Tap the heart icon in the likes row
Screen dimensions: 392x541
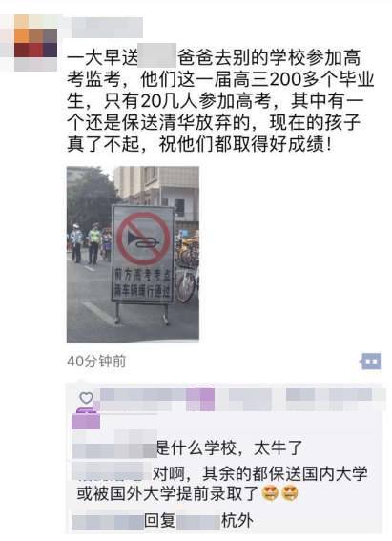86,398
